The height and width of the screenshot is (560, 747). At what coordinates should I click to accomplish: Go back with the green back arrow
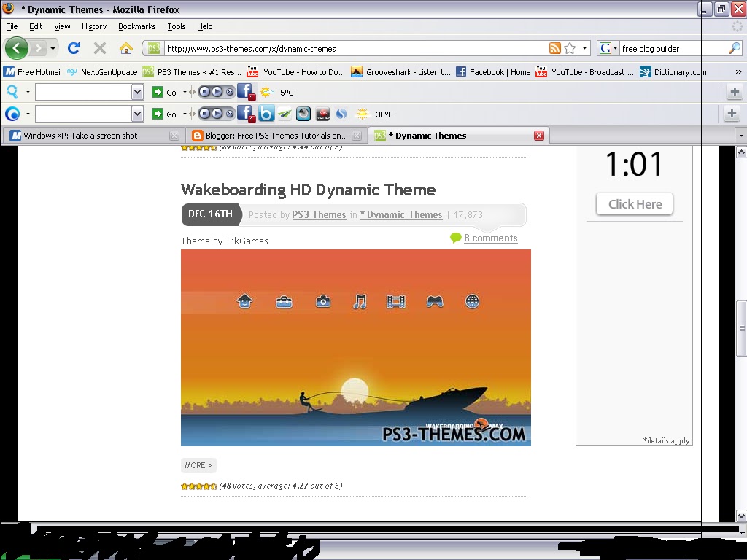(17, 48)
